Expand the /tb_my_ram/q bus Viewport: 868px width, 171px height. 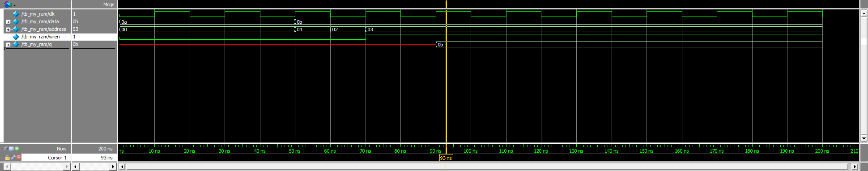click(8, 45)
